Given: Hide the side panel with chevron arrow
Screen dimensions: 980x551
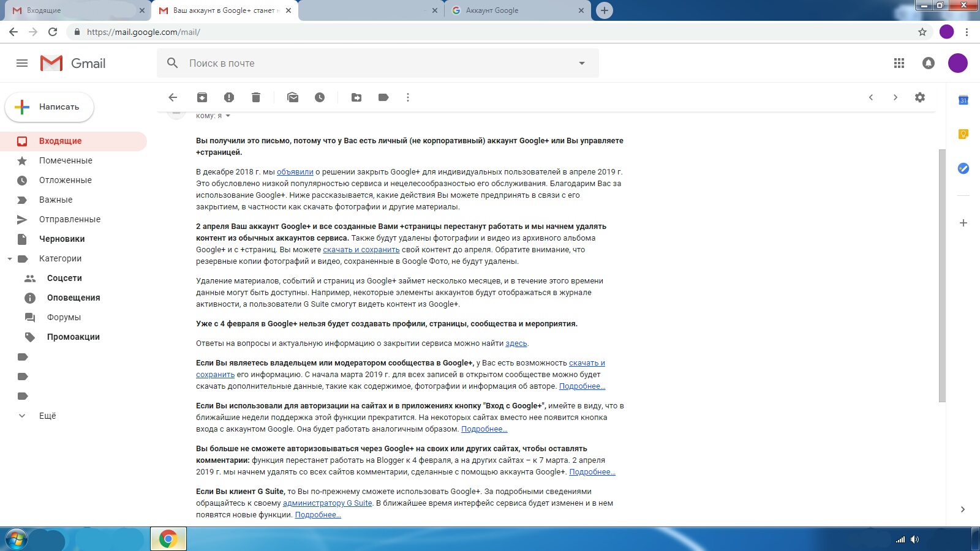Looking at the screenshot, I should coord(963,509).
